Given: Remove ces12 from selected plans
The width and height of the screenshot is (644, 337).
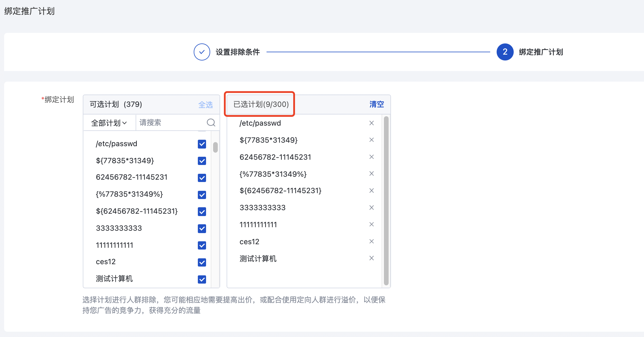Looking at the screenshot, I should click(371, 241).
